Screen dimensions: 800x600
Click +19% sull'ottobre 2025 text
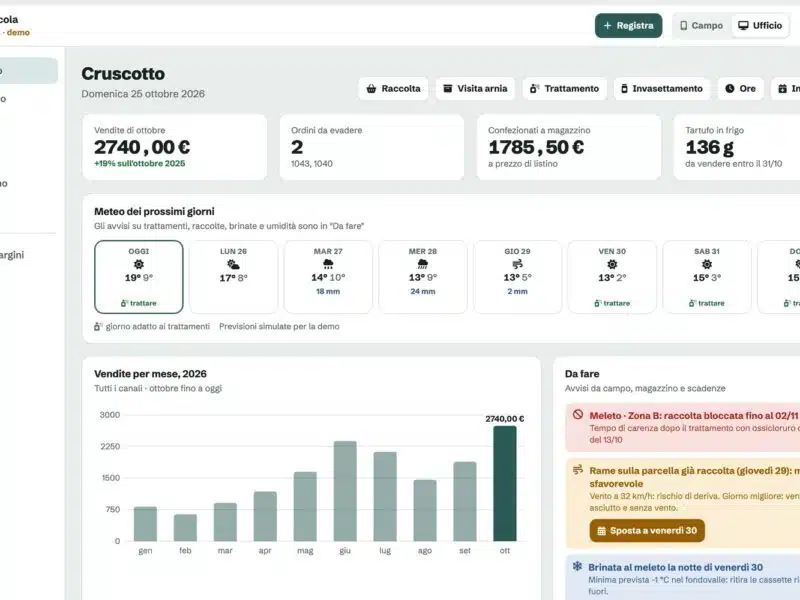click(x=139, y=164)
